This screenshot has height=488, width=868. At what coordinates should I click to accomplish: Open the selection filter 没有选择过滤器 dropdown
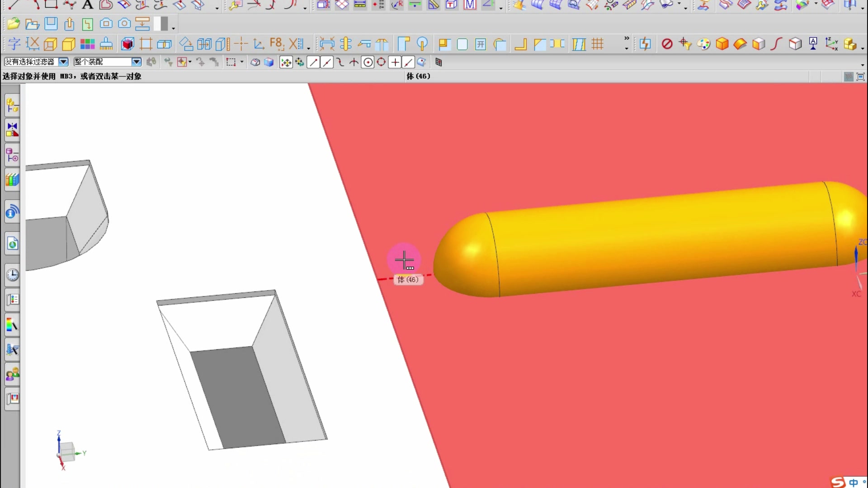coord(63,62)
